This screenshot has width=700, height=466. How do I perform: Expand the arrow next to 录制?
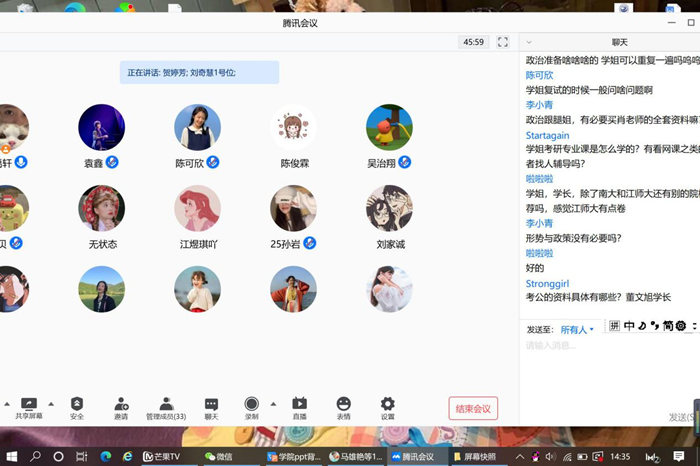[x=273, y=404]
